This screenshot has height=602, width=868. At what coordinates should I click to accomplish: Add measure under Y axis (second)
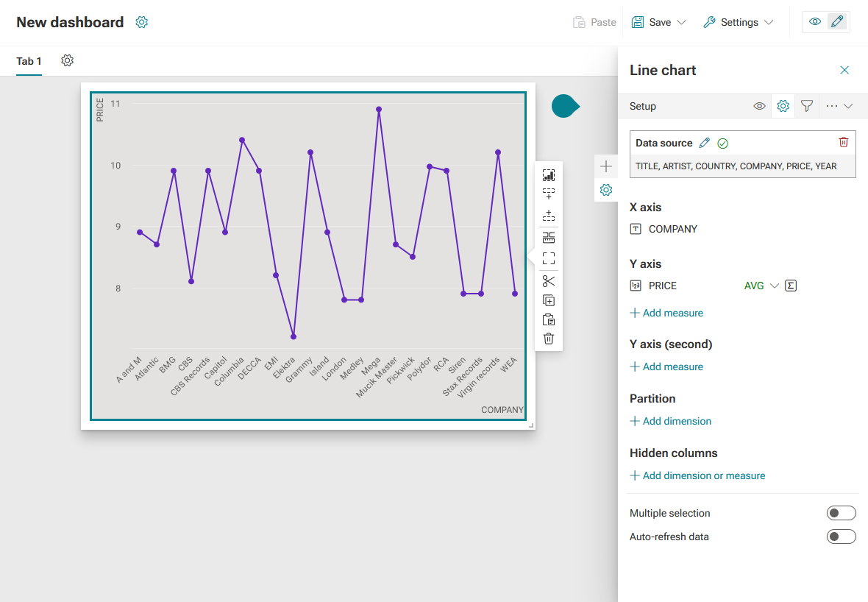pyautogui.click(x=666, y=366)
